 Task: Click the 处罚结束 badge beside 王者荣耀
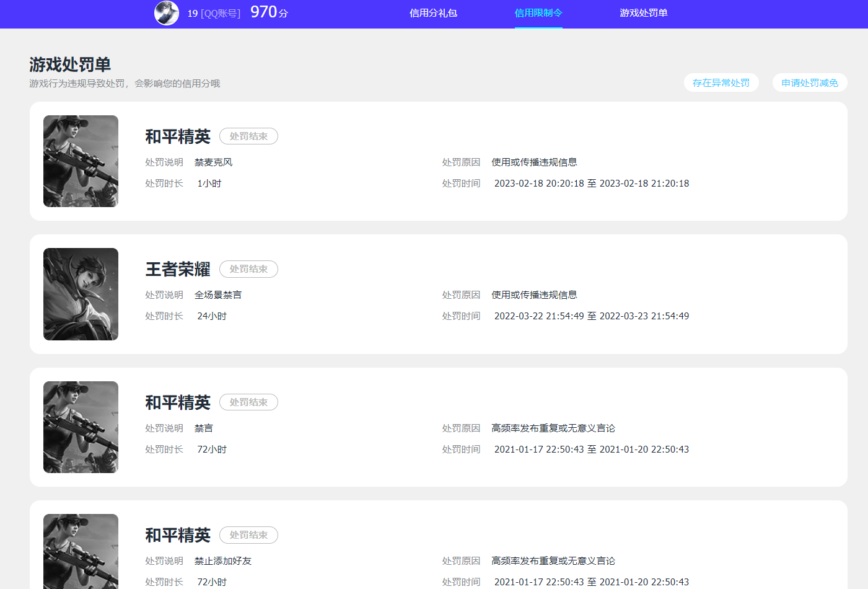point(248,269)
